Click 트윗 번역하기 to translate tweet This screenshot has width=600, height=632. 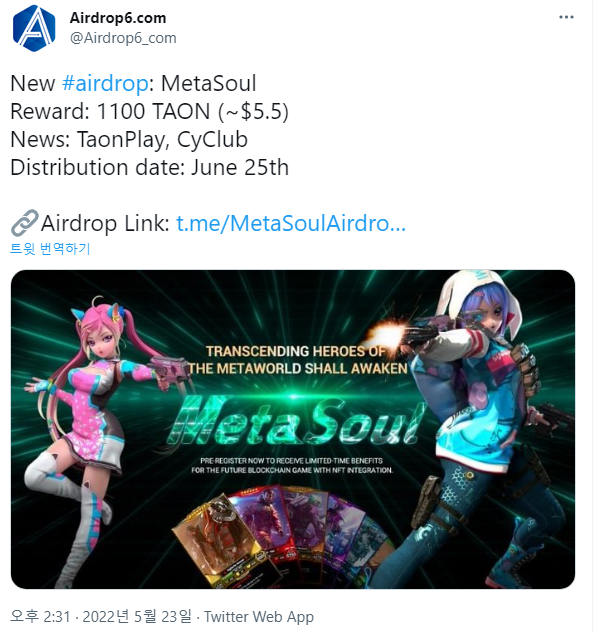pos(50,248)
